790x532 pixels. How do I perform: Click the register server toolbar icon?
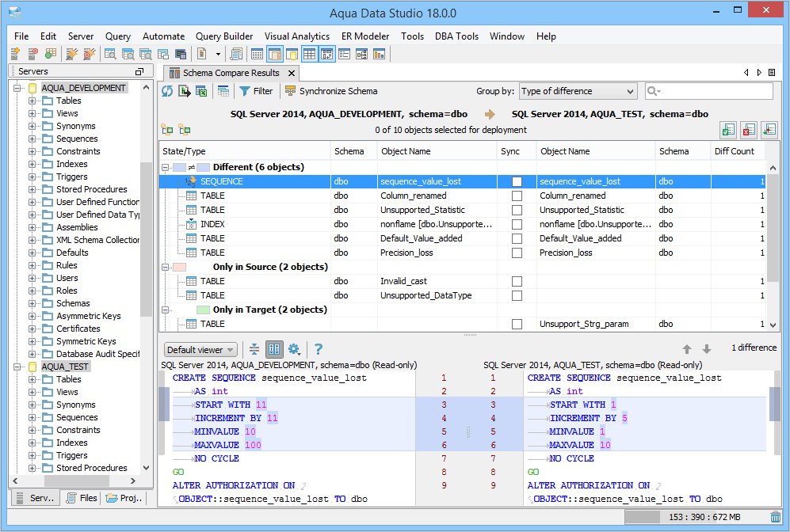[x=16, y=54]
